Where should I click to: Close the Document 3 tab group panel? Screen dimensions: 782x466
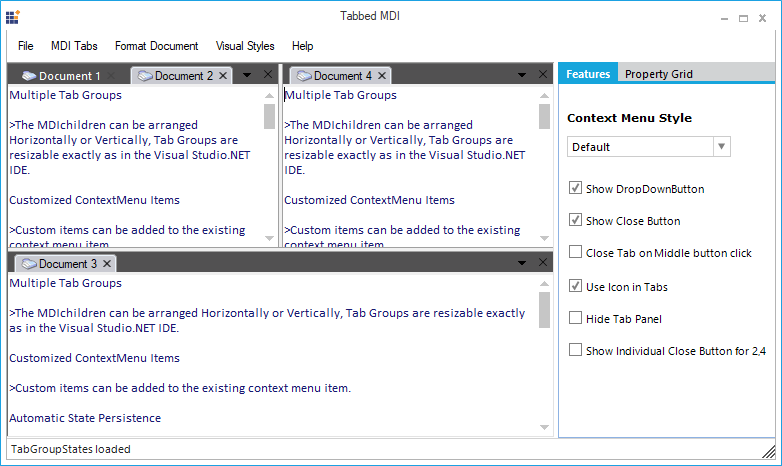tap(543, 262)
